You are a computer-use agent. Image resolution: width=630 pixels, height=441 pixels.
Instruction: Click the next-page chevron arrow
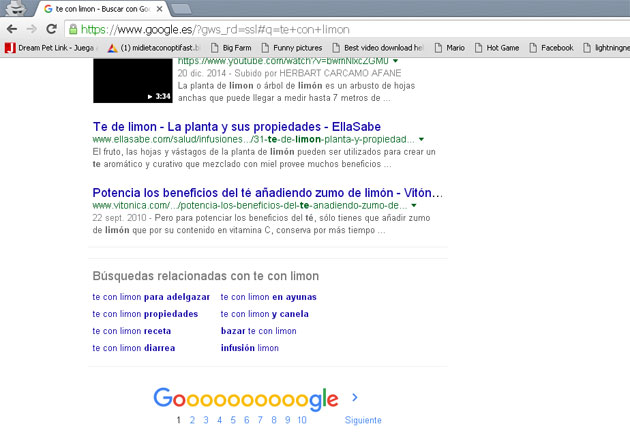pos(355,398)
